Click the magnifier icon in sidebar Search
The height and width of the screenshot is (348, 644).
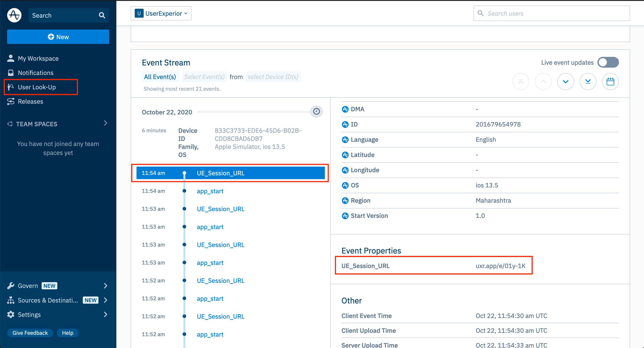[x=102, y=15]
